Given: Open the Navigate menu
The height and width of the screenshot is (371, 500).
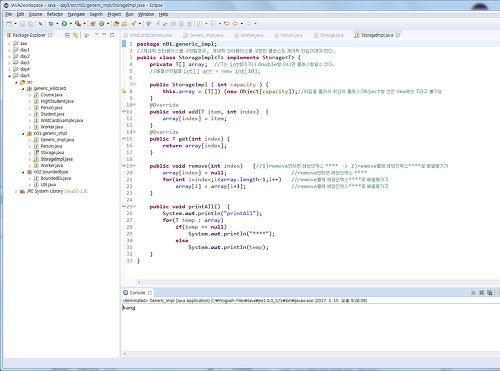Looking at the screenshot, I should pyautogui.click(x=76, y=14).
